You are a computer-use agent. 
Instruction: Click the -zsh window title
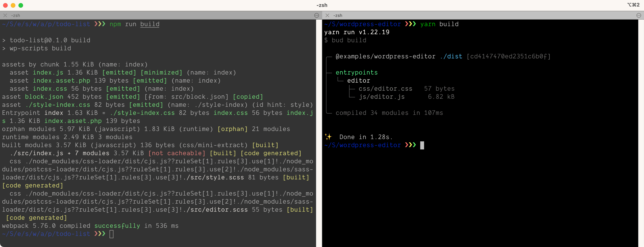[x=322, y=5]
